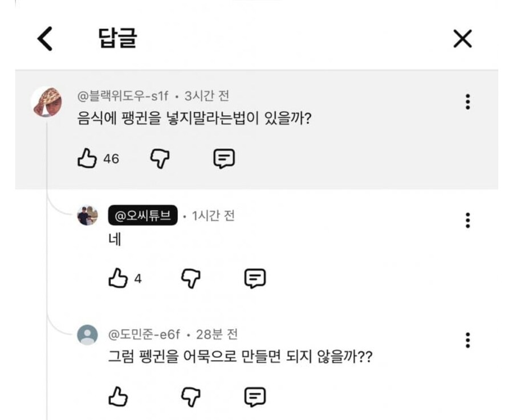The image size is (513, 420).
Task: Open the reply icon on the top comment
Action: [x=224, y=158]
